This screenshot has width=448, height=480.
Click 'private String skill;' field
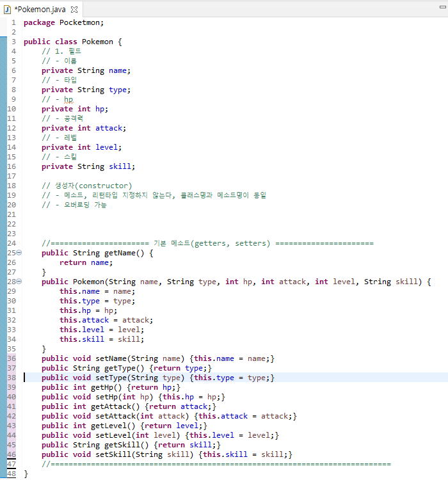[88, 166]
